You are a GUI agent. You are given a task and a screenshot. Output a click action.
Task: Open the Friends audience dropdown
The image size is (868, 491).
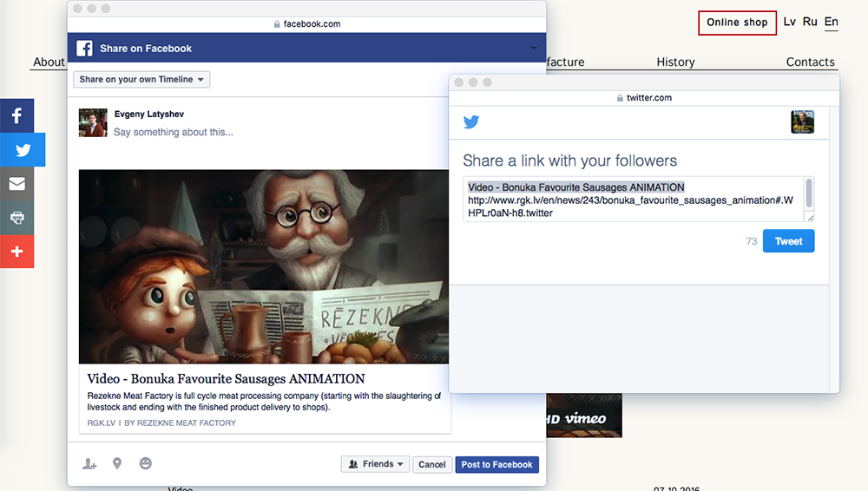click(375, 464)
